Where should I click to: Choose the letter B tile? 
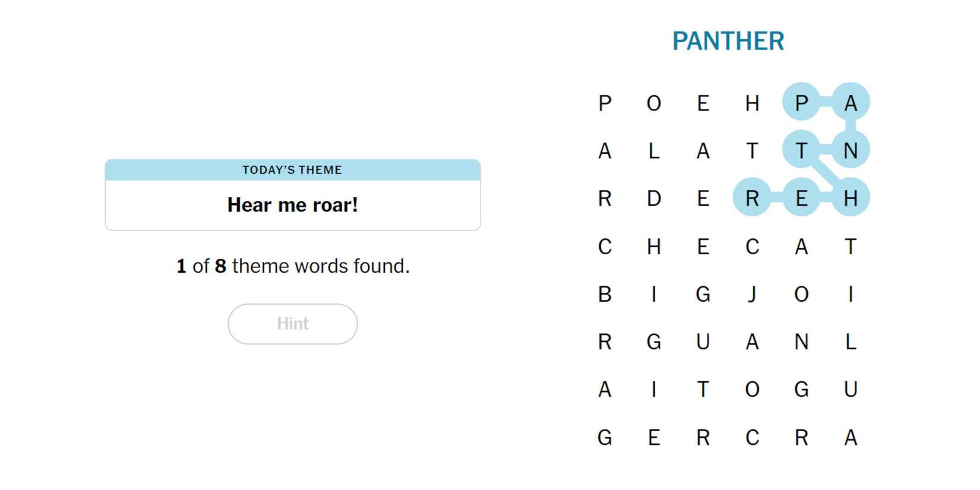point(605,294)
